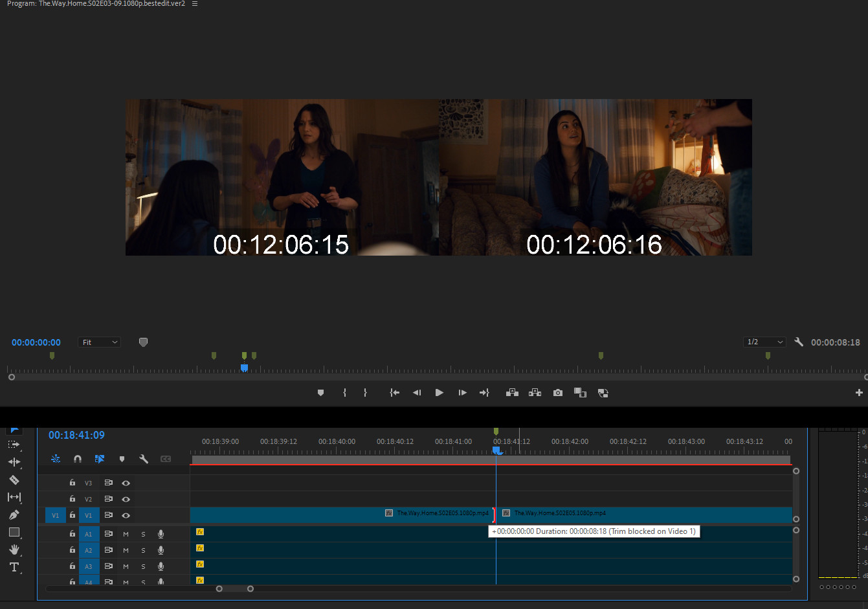Click the Mark In button
This screenshot has height=609, width=868.
[x=344, y=393]
